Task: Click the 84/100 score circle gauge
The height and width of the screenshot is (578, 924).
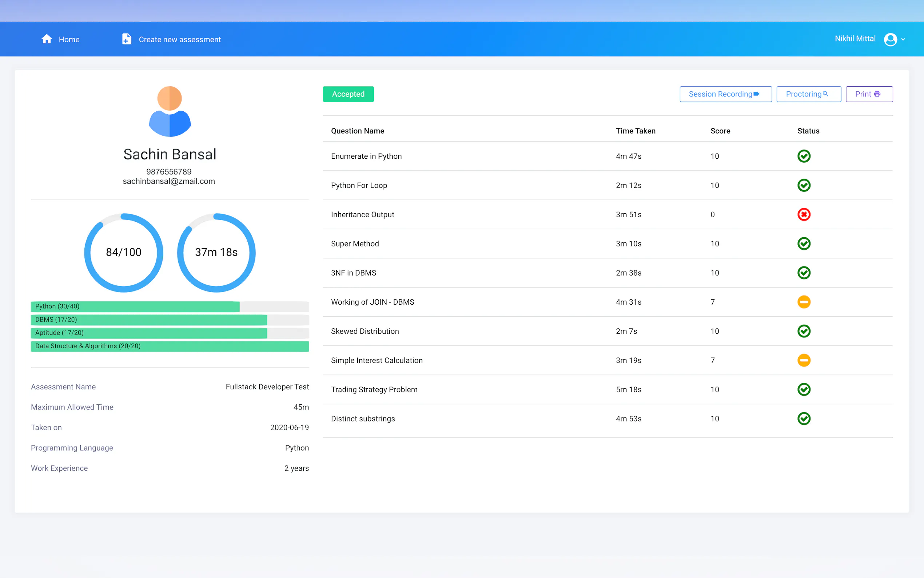Action: tap(123, 252)
